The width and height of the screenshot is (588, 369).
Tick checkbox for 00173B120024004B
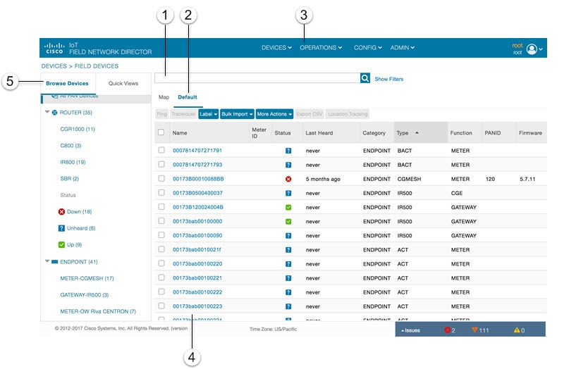(161, 206)
